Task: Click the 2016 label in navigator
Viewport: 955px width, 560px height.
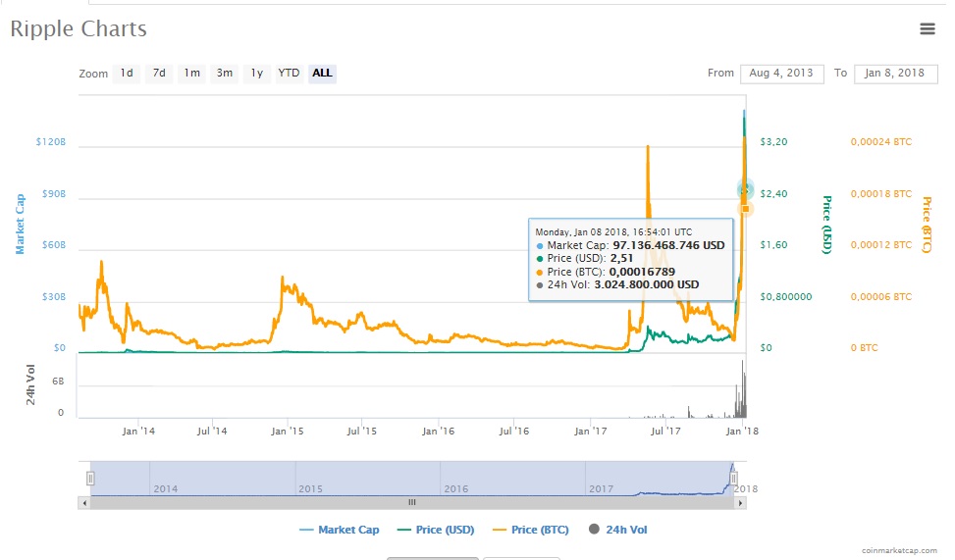Action: (456, 488)
